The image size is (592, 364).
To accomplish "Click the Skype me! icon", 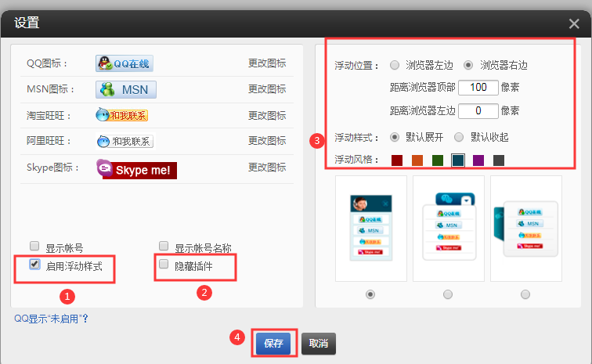I will click(x=136, y=169).
